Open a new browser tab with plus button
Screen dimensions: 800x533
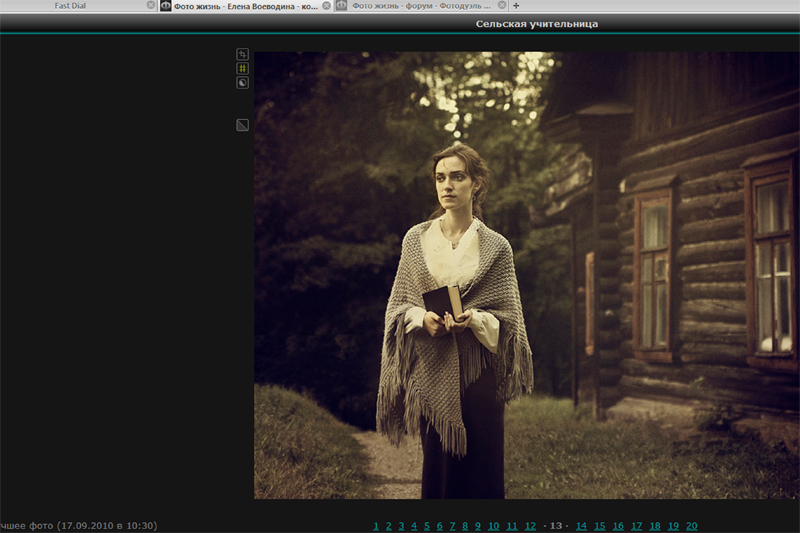click(516, 5)
